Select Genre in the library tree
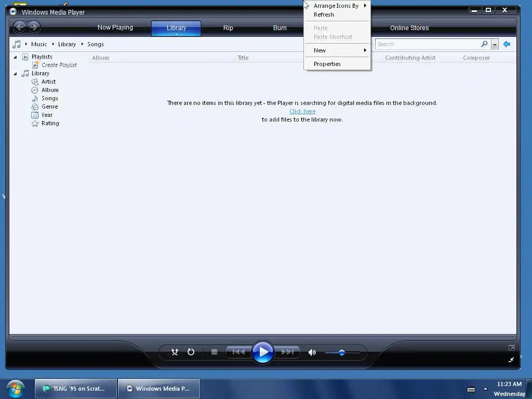The width and height of the screenshot is (532, 399). click(x=49, y=107)
